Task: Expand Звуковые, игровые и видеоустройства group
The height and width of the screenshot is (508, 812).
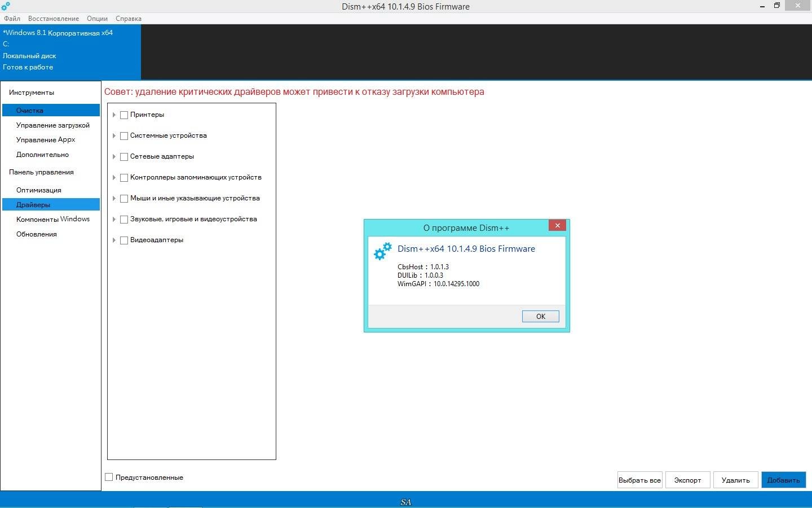Action: [114, 220]
